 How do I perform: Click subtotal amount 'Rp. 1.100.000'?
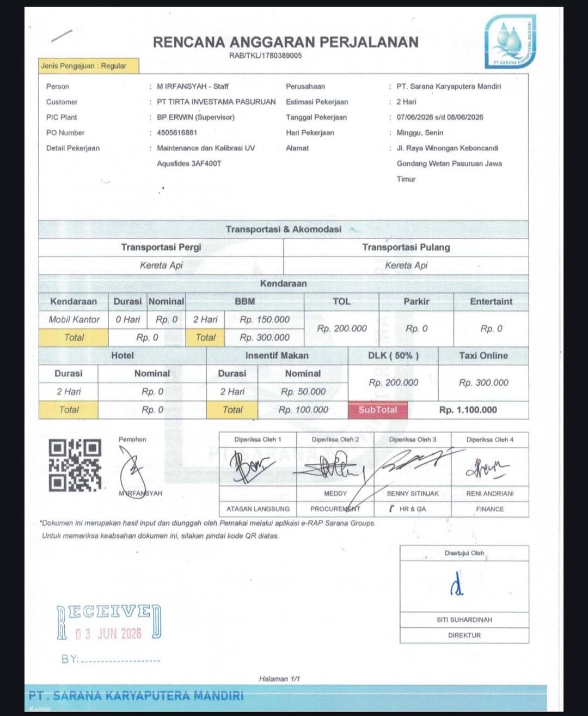point(468,410)
